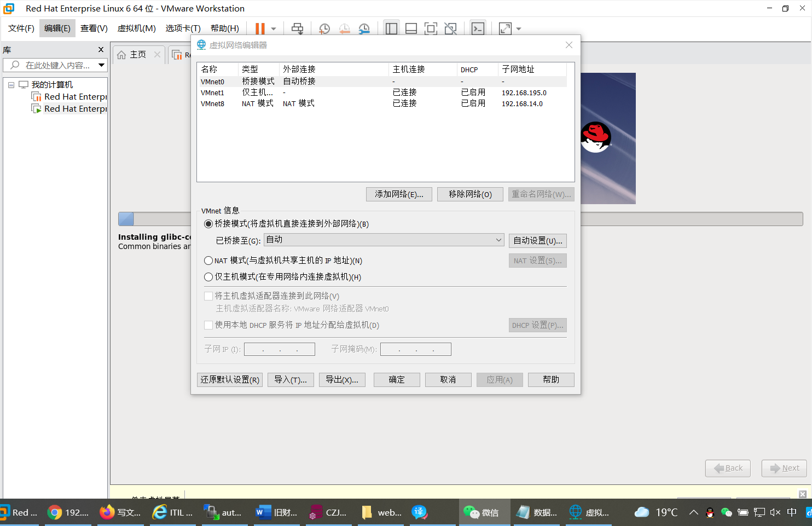Image resolution: width=812 pixels, height=526 pixels.
Task: Toggle the library sidebar view icon
Action: (391, 28)
